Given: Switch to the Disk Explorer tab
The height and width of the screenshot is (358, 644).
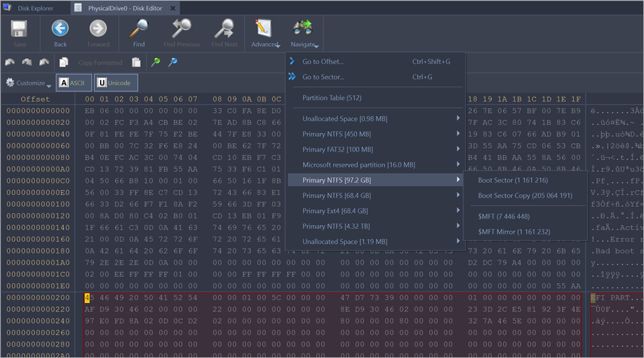Looking at the screenshot, I should (x=35, y=9).
